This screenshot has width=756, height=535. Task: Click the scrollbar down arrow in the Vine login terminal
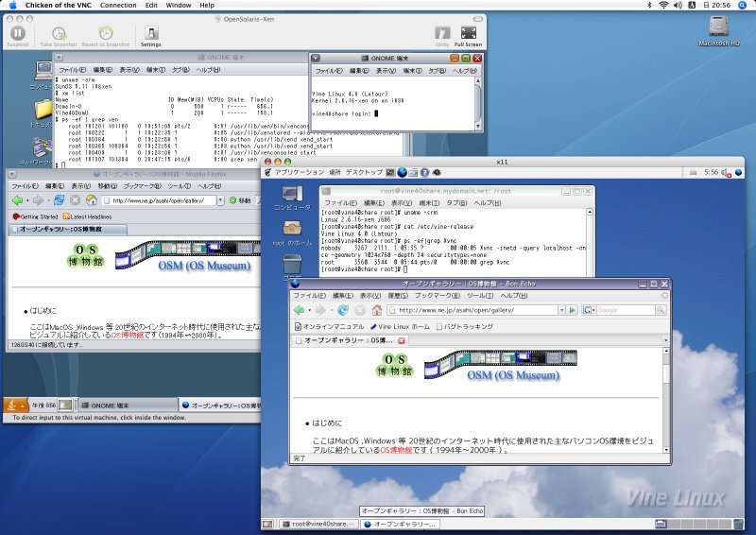pyautogui.click(x=478, y=127)
